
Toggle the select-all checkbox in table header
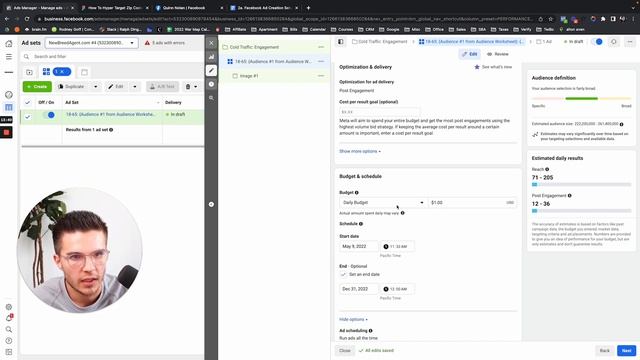(x=27, y=102)
